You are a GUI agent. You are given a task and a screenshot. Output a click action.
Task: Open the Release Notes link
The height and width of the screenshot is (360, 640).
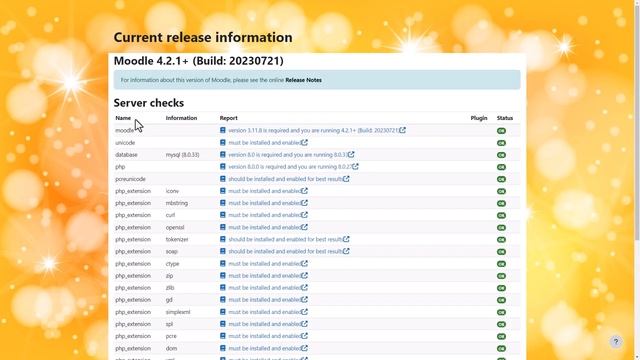point(303,80)
